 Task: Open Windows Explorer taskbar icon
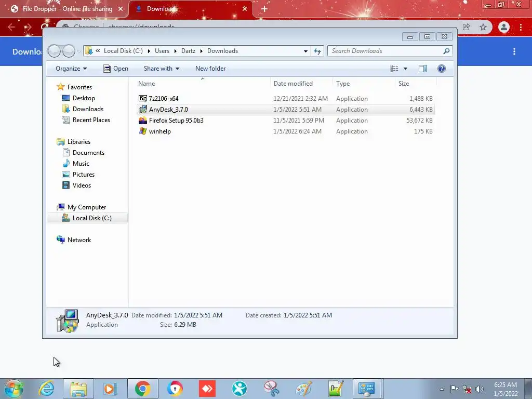(x=78, y=389)
